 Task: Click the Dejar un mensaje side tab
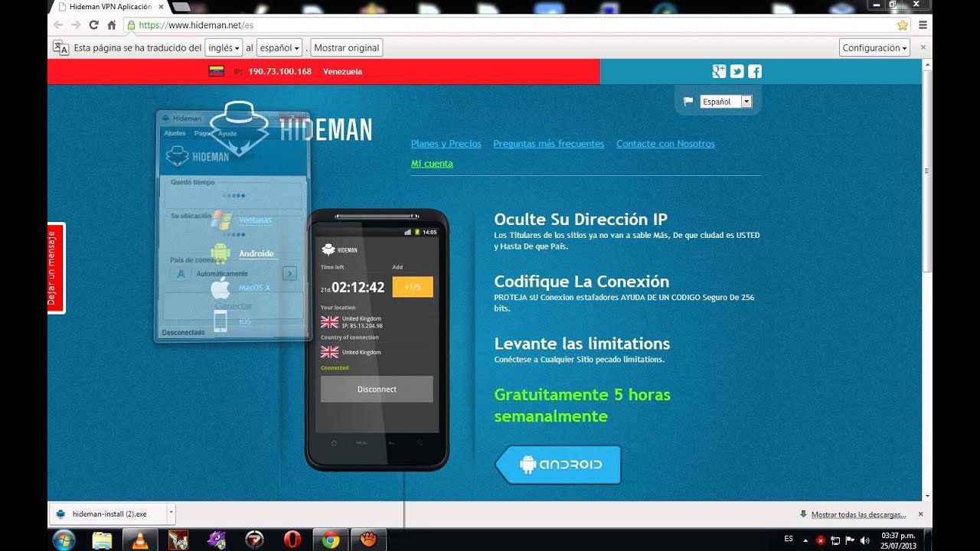(x=56, y=268)
